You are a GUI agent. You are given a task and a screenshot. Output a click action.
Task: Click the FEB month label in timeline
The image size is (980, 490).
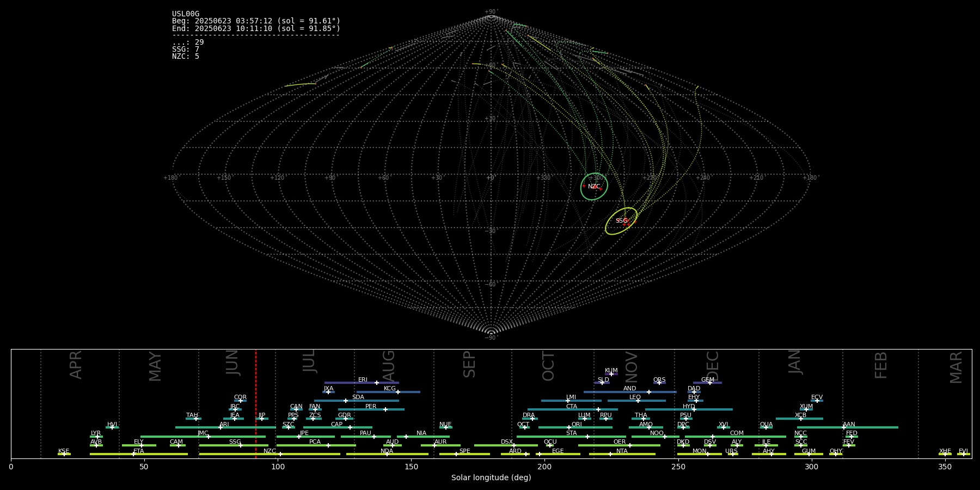point(881,365)
